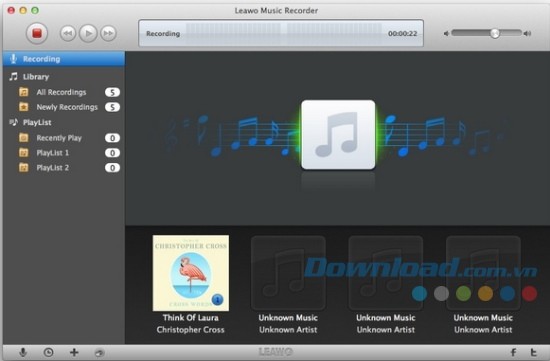The height and width of the screenshot is (361, 550).
Task: Click the microphone icon beside Recording
Action: (13, 59)
